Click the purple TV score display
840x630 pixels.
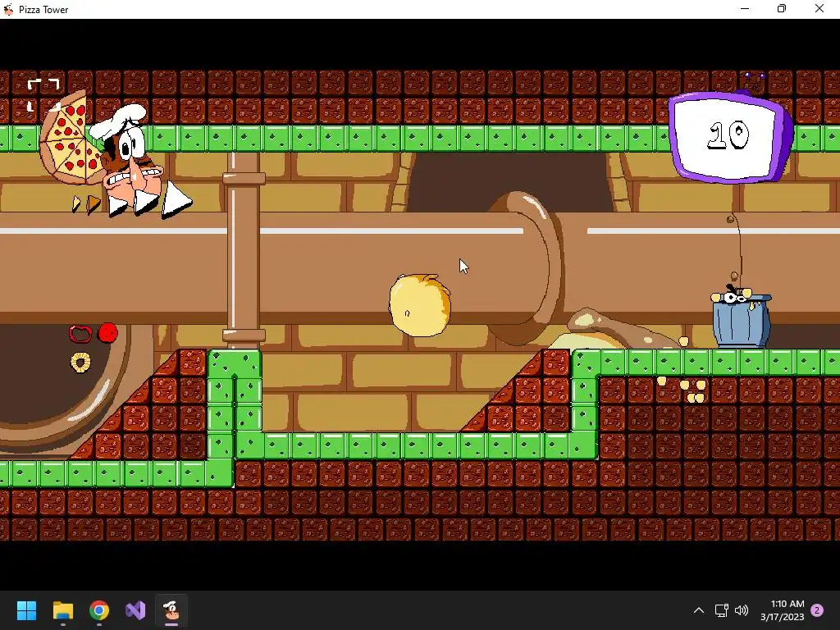point(729,135)
